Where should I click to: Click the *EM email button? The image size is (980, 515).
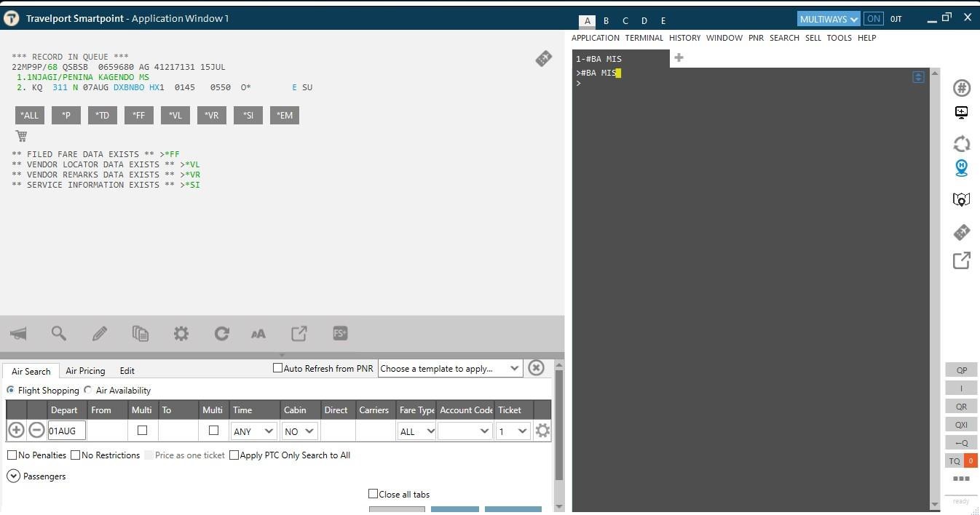pos(285,115)
